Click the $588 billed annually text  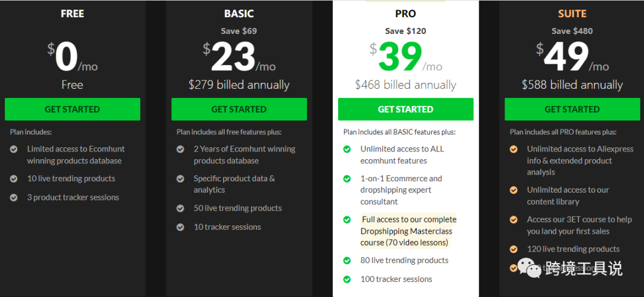pos(572,85)
